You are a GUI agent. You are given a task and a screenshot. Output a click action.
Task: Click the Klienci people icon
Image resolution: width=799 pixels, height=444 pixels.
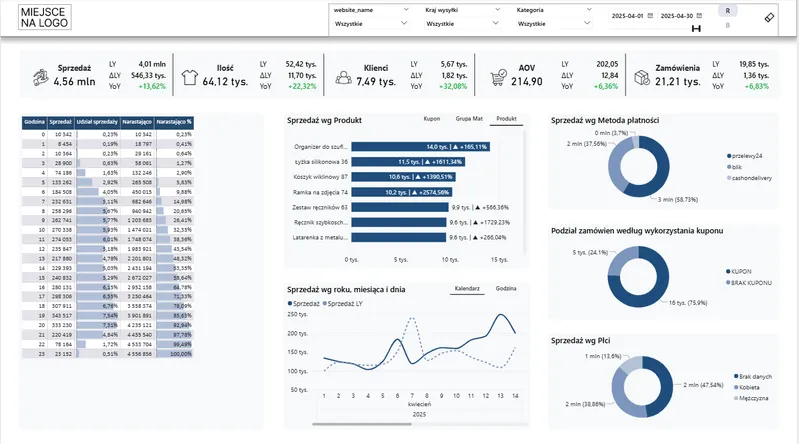343,77
